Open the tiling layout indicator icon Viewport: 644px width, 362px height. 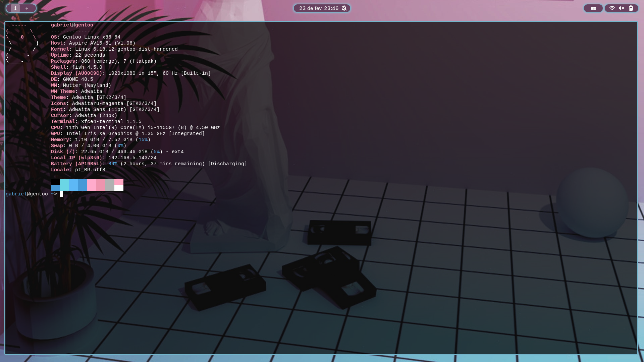pyautogui.click(x=593, y=8)
